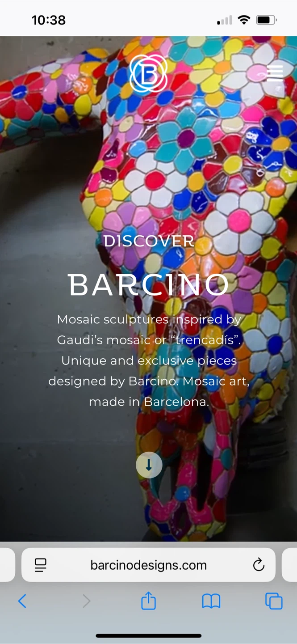
Task: Show all open tabs overview
Action: point(274,601)
